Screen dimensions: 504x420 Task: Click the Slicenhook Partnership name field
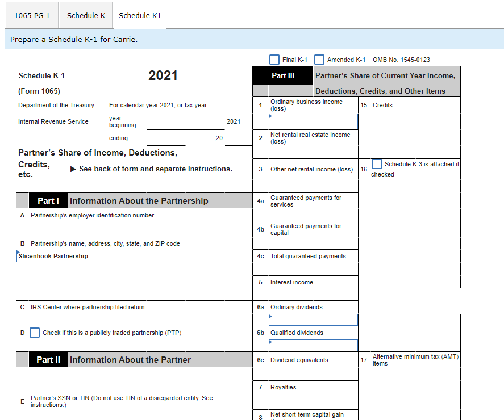[120, 256]
